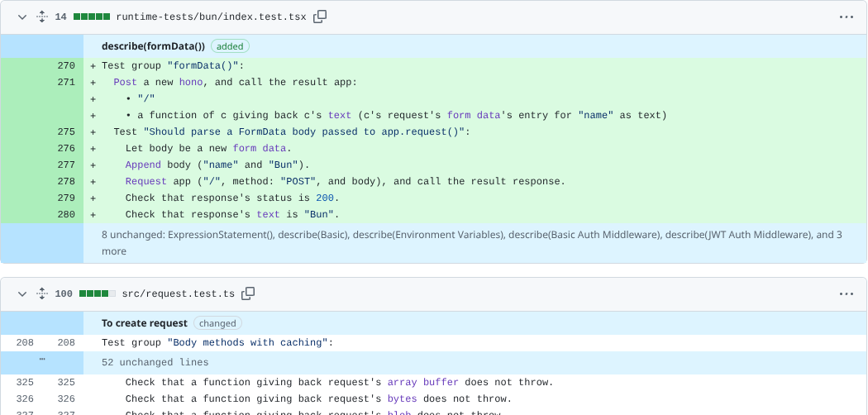Select new line number 208
The image size is (868, 415).
tap(66, 344)
